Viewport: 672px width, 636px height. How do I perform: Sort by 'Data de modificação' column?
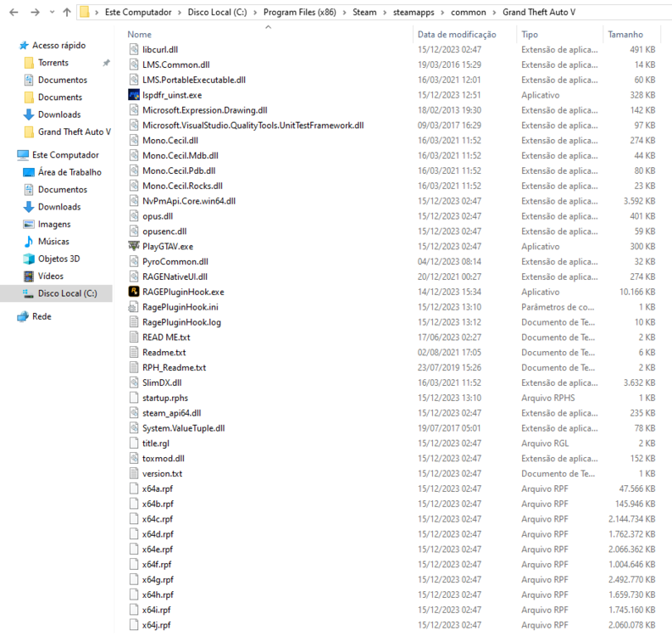point(457,34)
